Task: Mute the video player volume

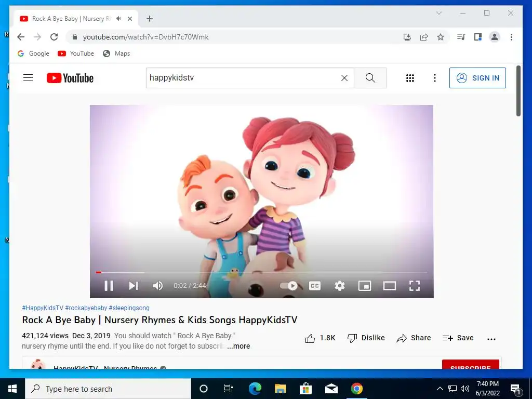Action: coord(158,286)
